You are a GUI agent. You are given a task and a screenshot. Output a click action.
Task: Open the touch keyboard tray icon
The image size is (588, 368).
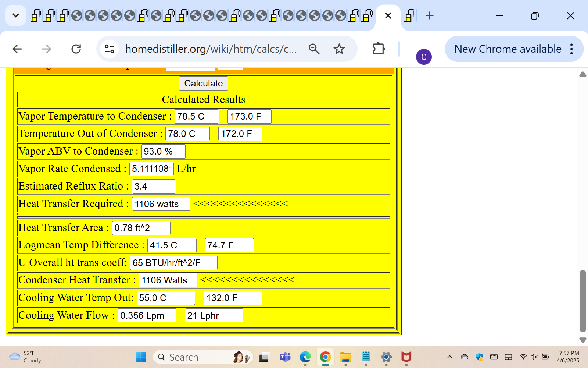[x=494, y=357]
